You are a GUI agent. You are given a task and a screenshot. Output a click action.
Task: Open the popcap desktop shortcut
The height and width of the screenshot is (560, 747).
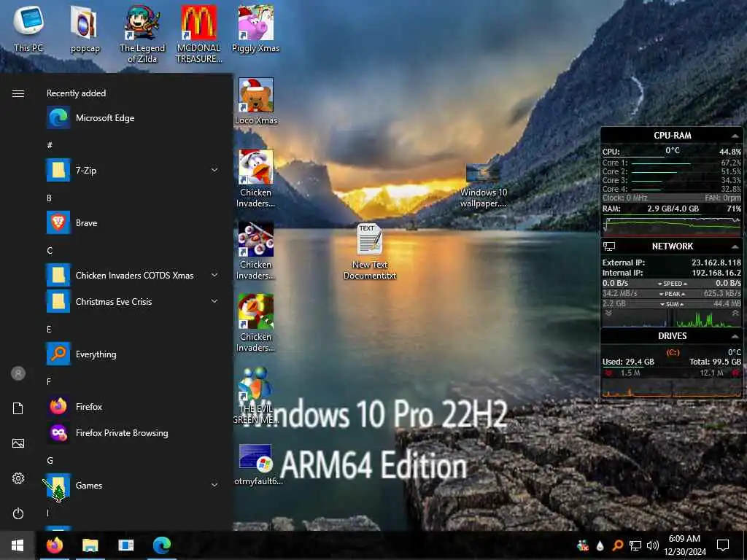pyautogui.click(x=85, y=28)
